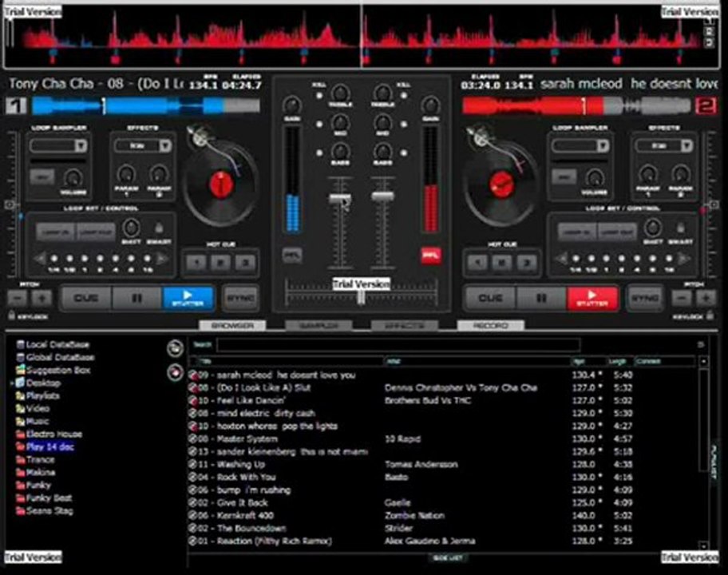Click the Side List tab at bottom

[x=447, y=557]
